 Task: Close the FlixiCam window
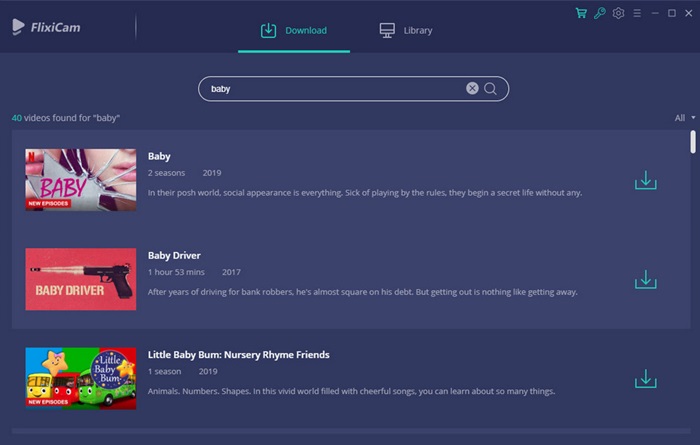click(688, 13)
